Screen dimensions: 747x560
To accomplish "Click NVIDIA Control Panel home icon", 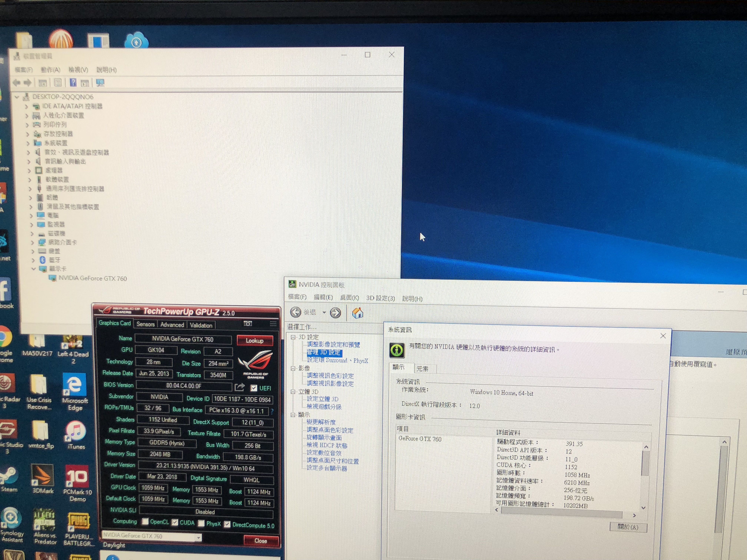I will (358, 313).
